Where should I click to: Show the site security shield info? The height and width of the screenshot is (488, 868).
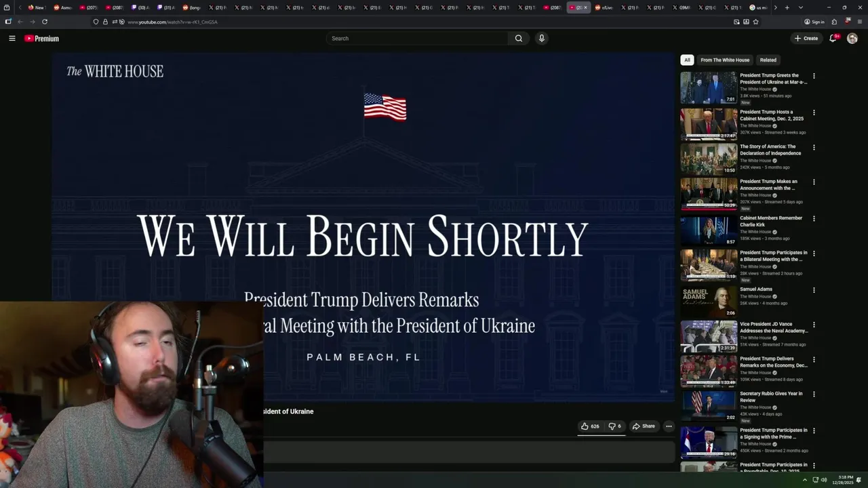[96, 22]
